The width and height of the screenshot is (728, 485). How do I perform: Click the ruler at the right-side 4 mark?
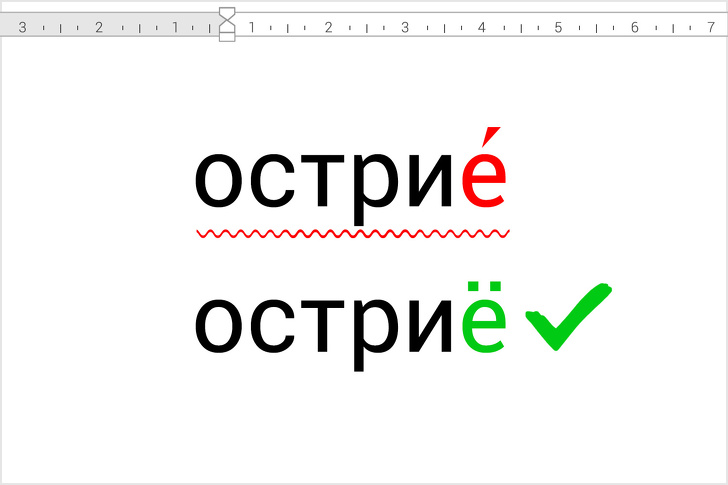(481, 27)
